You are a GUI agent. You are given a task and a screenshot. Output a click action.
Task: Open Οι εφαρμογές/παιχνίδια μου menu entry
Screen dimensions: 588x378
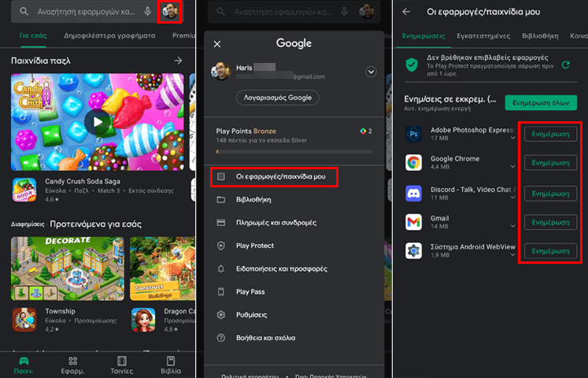point(274,176)
